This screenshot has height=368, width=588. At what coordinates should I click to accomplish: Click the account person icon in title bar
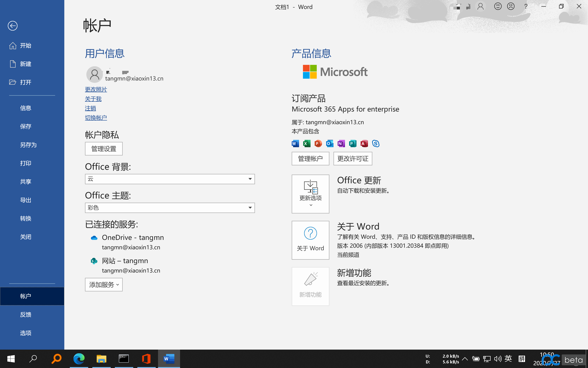[480, 7]
